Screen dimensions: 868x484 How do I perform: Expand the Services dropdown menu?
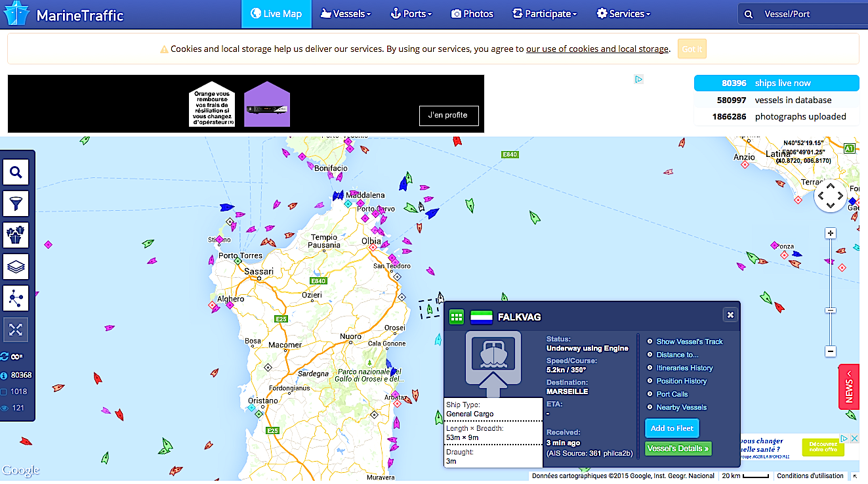click(623, 14)
